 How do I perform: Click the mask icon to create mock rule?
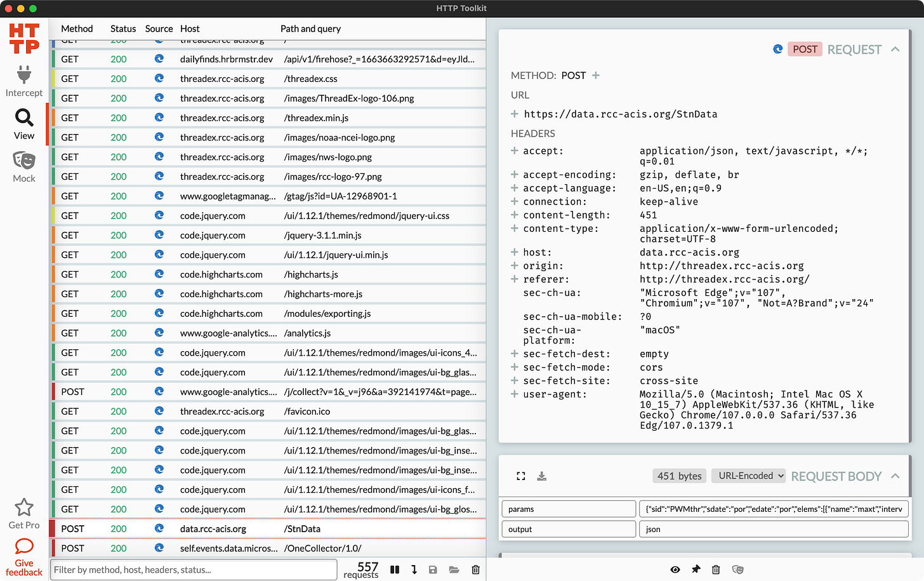(737, 570)
